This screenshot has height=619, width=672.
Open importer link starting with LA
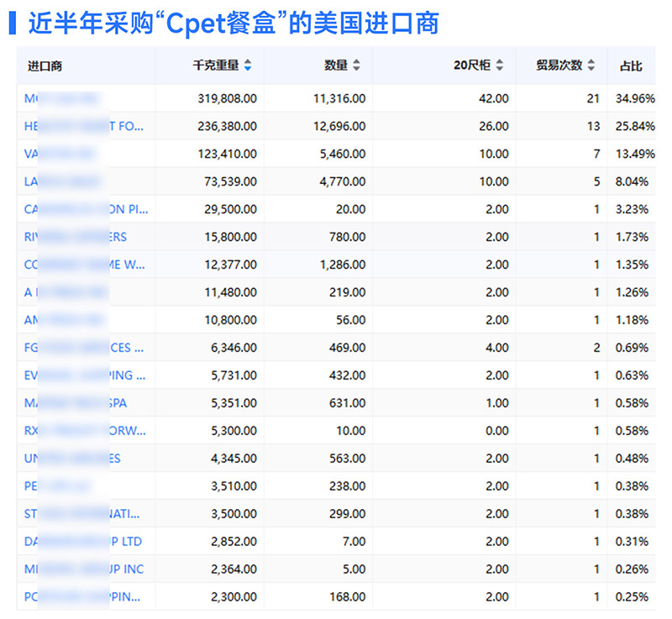[62, 181]
